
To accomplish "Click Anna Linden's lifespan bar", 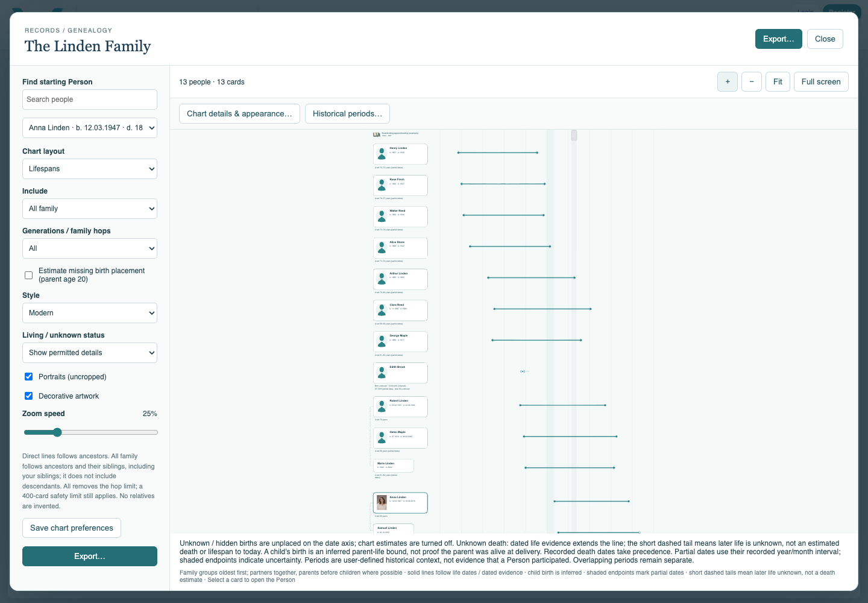I will click(592, 501).
